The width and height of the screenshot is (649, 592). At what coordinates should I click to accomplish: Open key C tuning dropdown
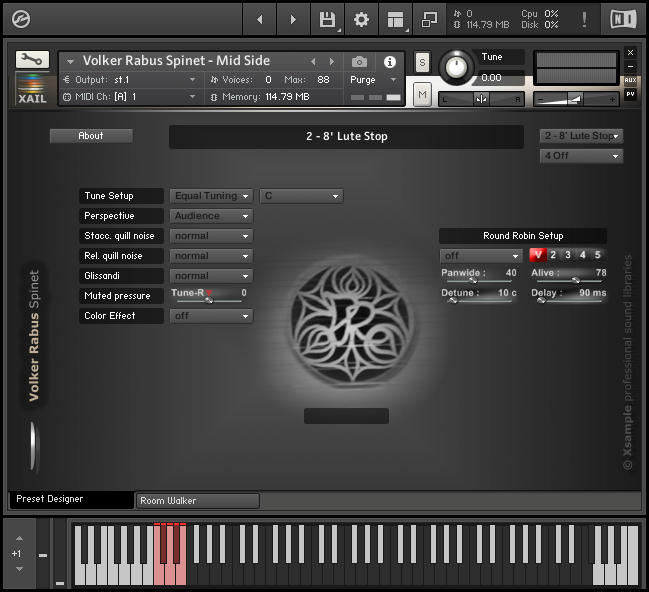[301, 196]
